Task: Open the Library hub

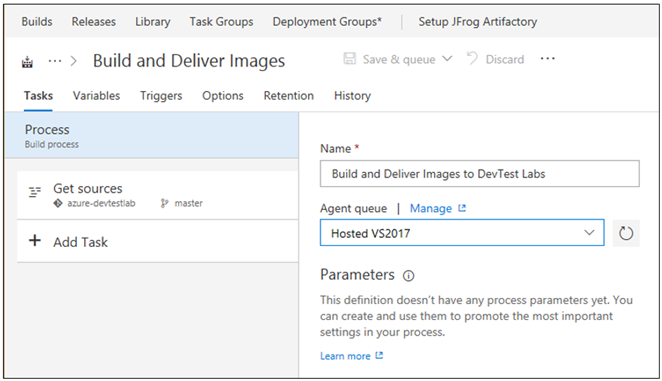Action: coord(152,22)
